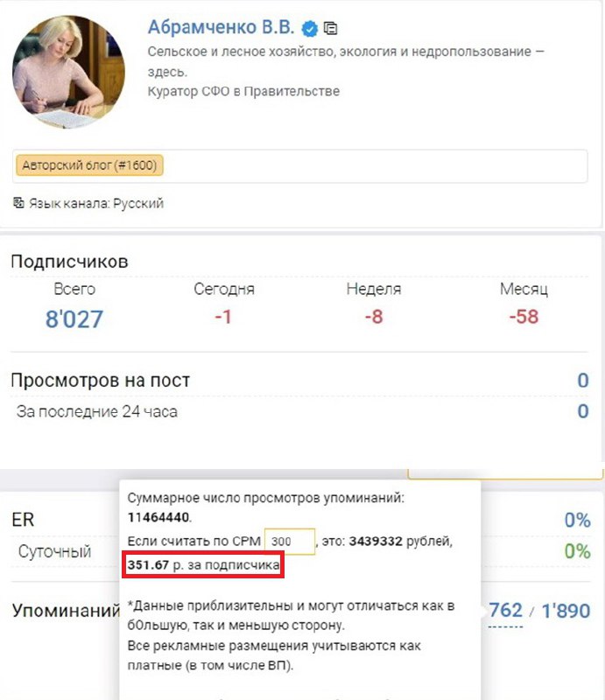Viewport: 605px width, 700px height.
Task: Open the channel avatar photo
Action: click(x=68, y=72)
